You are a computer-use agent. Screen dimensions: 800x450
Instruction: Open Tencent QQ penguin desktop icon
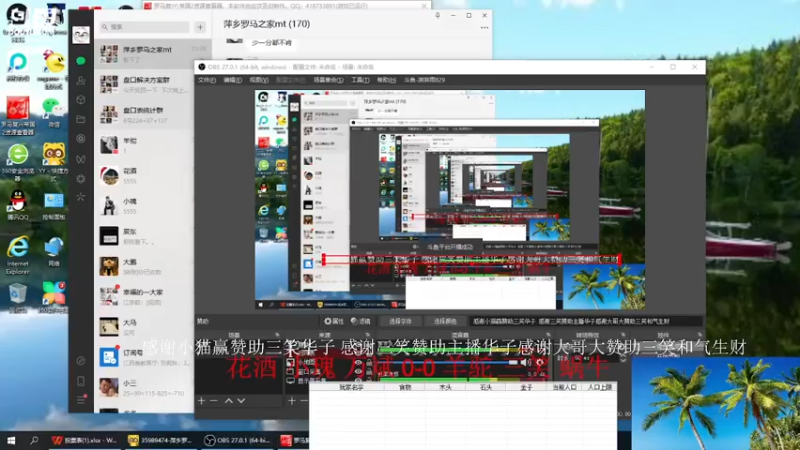18,205
